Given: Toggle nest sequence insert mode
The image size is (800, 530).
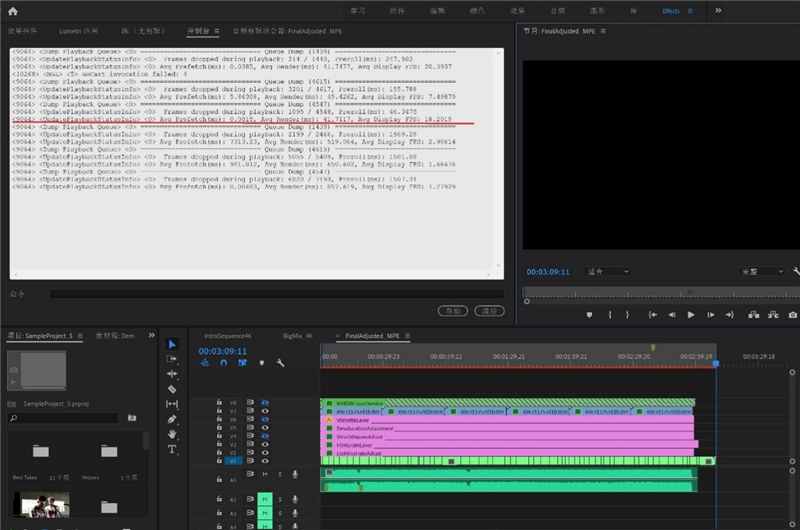Looking at the screenshot, I should tap(205, 363).
